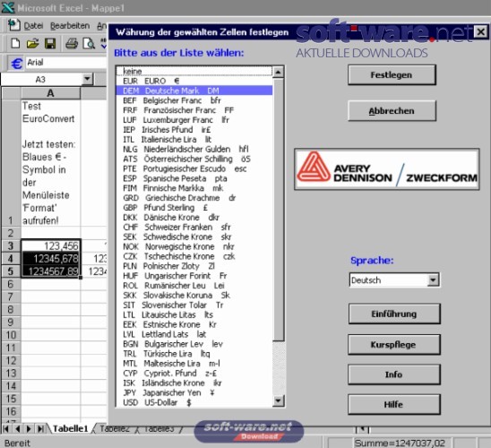Go to last sheet navigation arrow

[x=40, y=428]
